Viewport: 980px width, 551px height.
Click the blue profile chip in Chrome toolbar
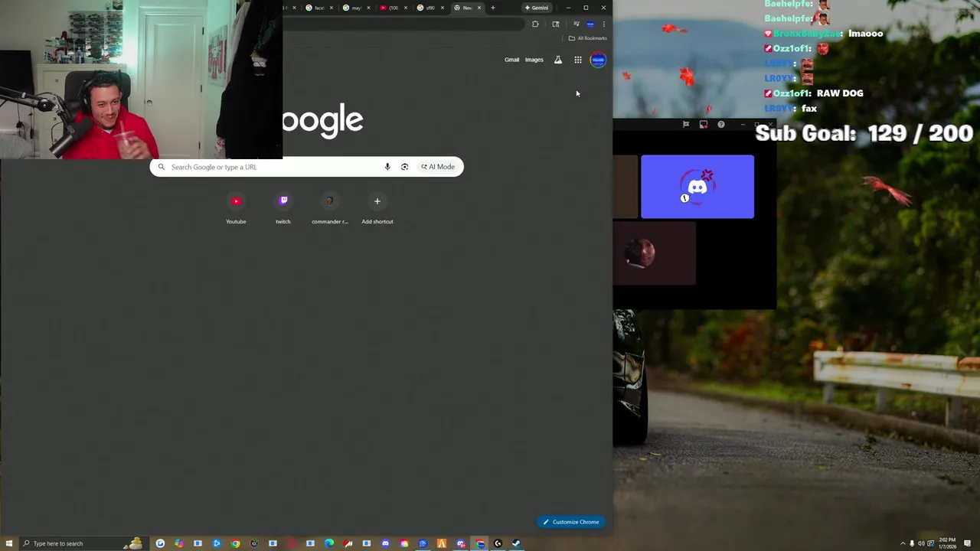click(x=590, y=24)
